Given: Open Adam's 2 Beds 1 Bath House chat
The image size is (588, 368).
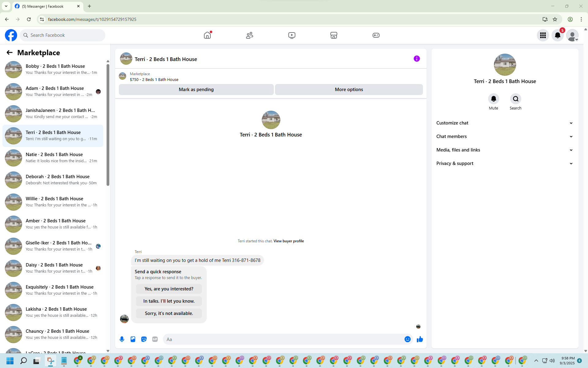Looking at the screenshot, I should click(x=53, y=91).
